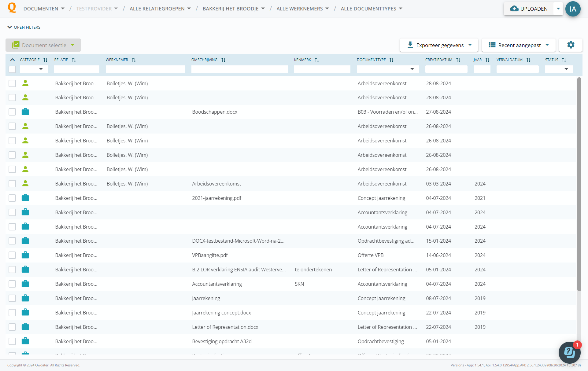The width and height of the screenshot is (588, 371).
Task: Click the IA user avatar
Action: (x=573, y=9)
